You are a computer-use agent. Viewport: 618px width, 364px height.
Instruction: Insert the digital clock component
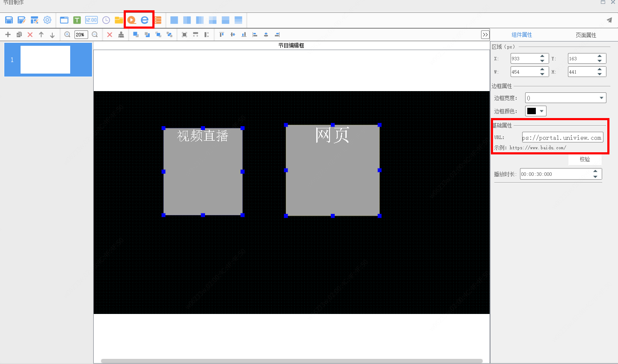point(92,20)
